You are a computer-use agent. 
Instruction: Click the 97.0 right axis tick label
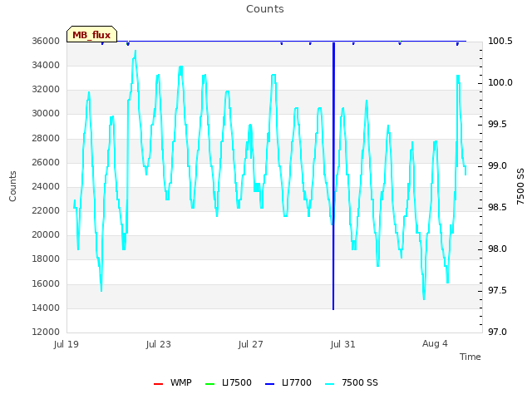pos(497,332)
